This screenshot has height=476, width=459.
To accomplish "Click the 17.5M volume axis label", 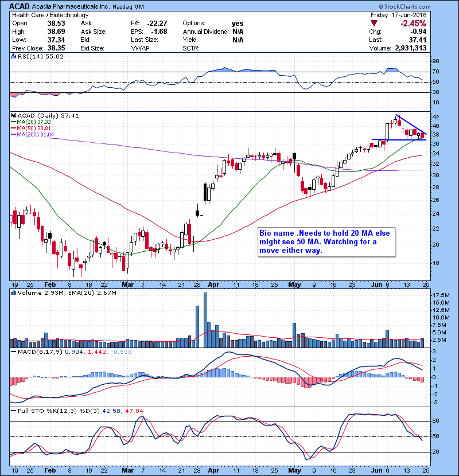I will (x=441, y=295).
